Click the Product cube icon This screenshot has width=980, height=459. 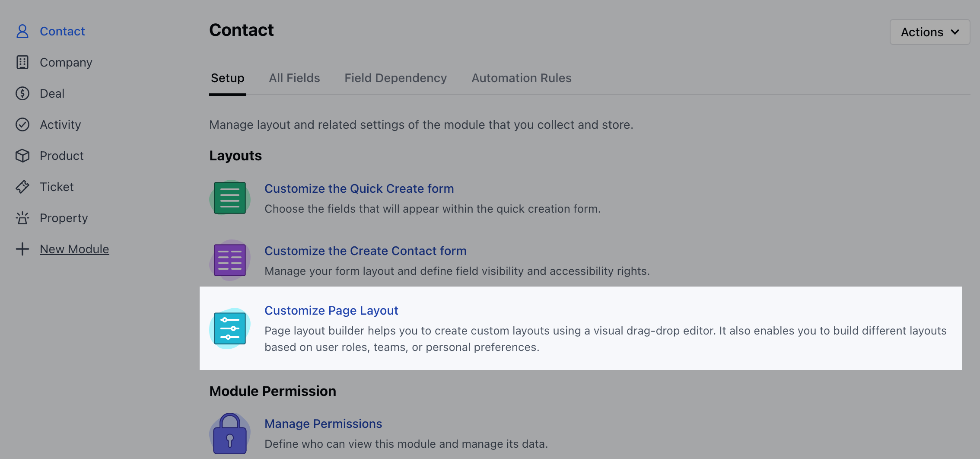tap(22, 156)
